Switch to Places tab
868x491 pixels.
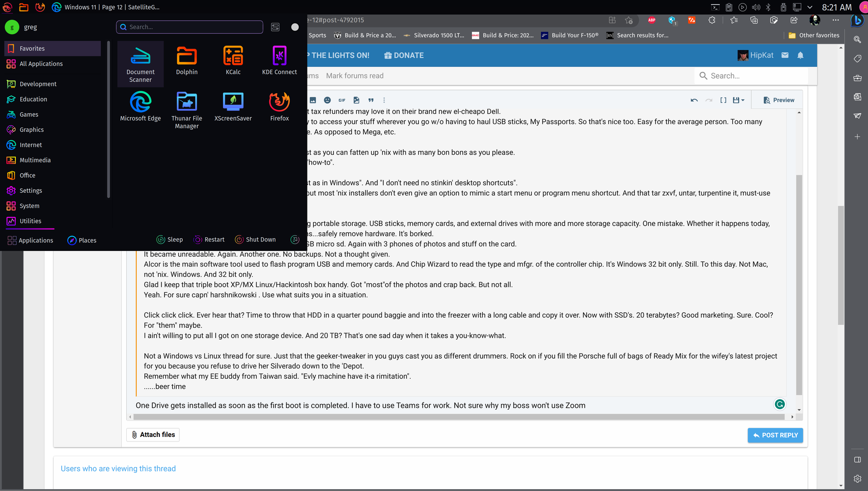coord(82,240)
